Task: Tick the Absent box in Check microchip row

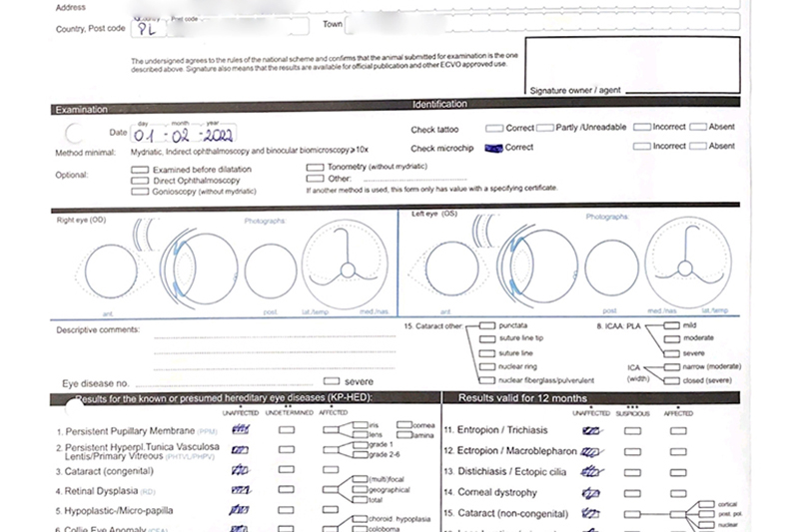Action: (x=697, y=146)
